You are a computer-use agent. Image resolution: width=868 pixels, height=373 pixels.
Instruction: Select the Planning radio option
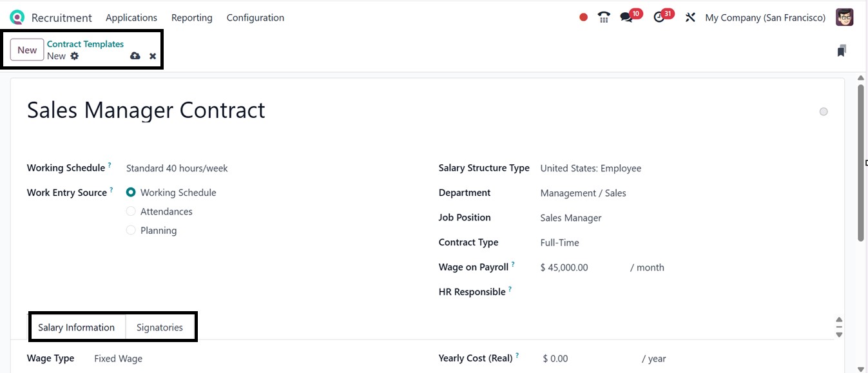pos(131,230)
